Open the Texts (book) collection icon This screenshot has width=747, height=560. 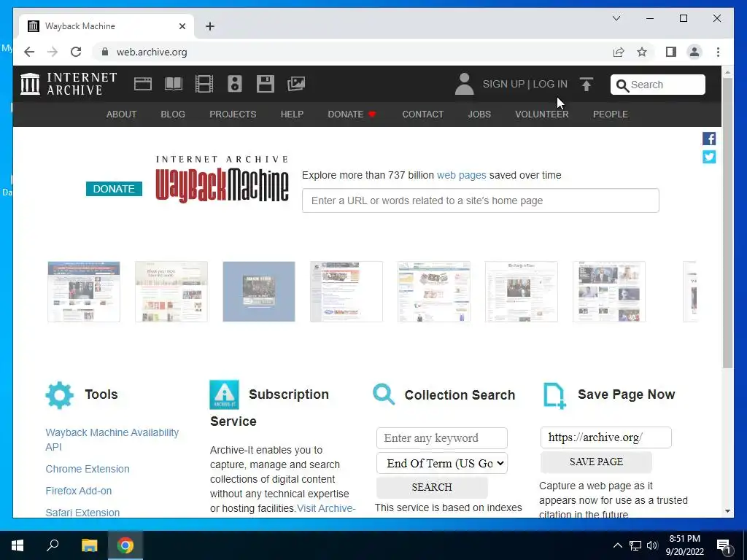coord(174,84)
